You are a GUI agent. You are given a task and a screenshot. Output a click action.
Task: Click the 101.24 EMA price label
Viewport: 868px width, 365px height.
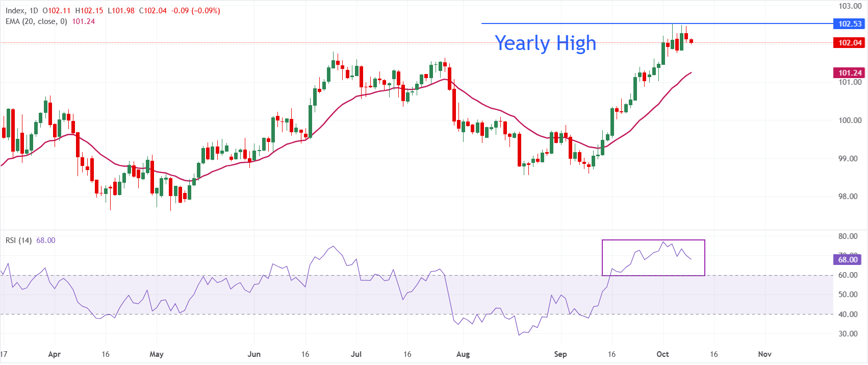coord(849,72)
